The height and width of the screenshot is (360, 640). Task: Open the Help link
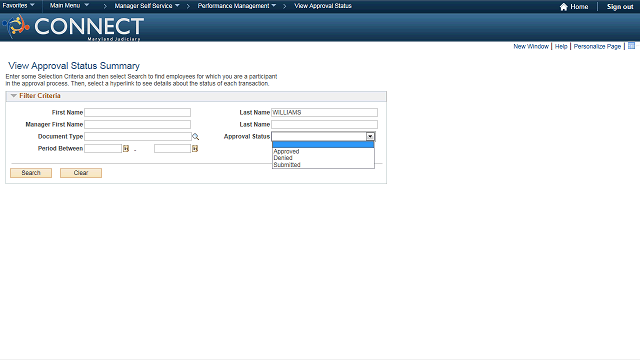561,47
